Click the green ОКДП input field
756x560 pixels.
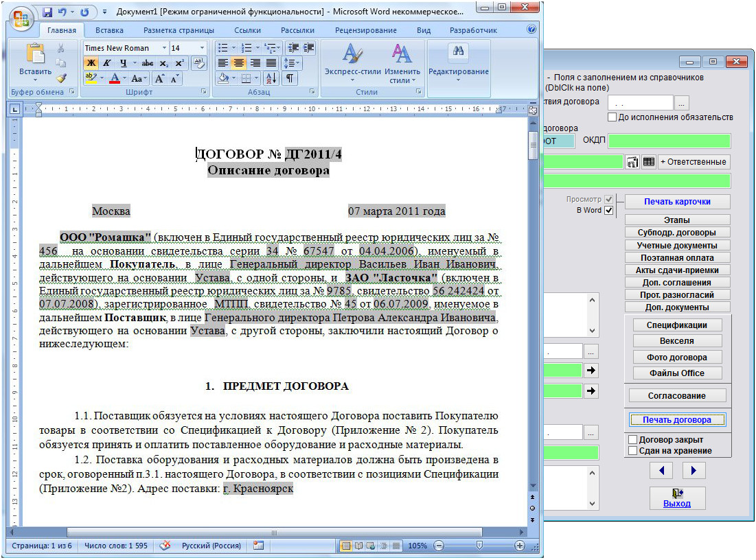(x=669, y=141)
